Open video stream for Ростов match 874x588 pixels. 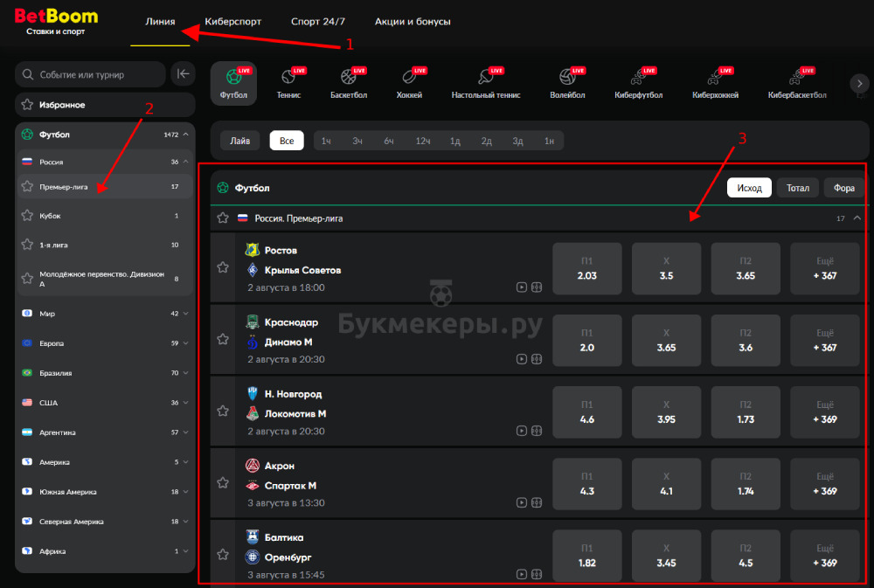click(x=521, y=287)
